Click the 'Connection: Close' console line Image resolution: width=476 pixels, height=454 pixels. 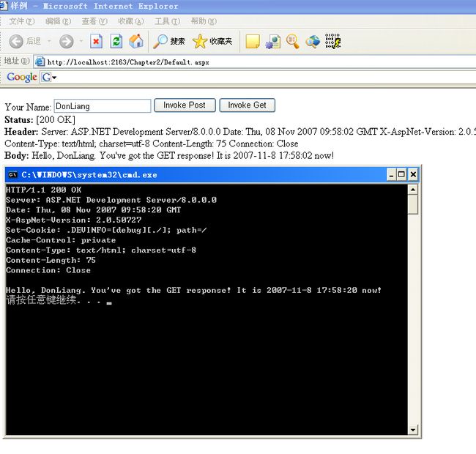point(48,270)
